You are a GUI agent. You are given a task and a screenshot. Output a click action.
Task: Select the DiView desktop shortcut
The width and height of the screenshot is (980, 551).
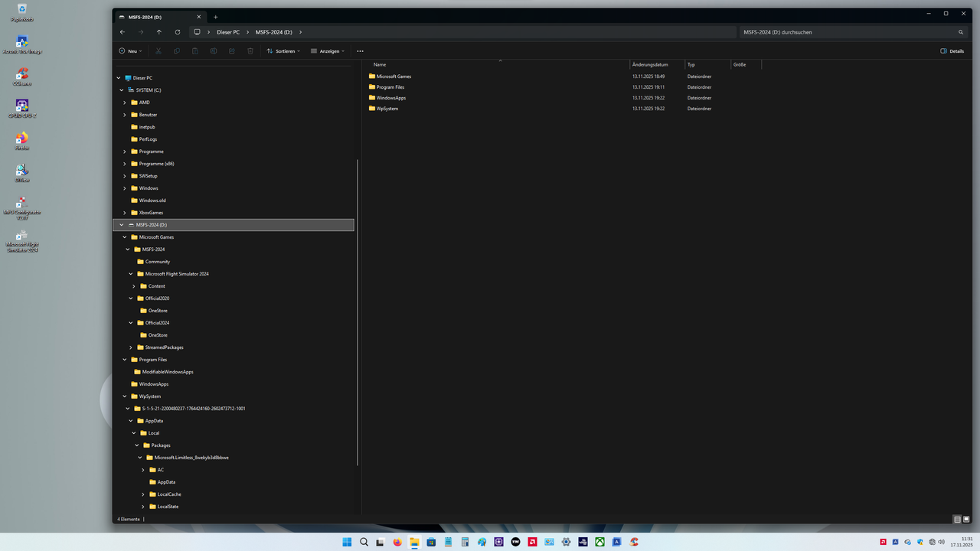[x=22, y=173]
